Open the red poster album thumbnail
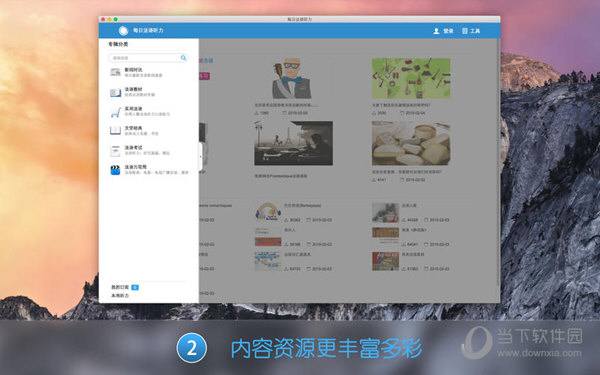The width and height of the screenshot is (600, 375). (385, 261)
